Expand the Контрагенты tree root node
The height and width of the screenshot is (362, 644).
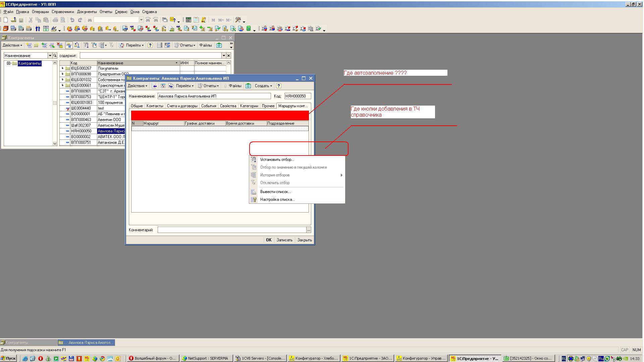[9, 63]
